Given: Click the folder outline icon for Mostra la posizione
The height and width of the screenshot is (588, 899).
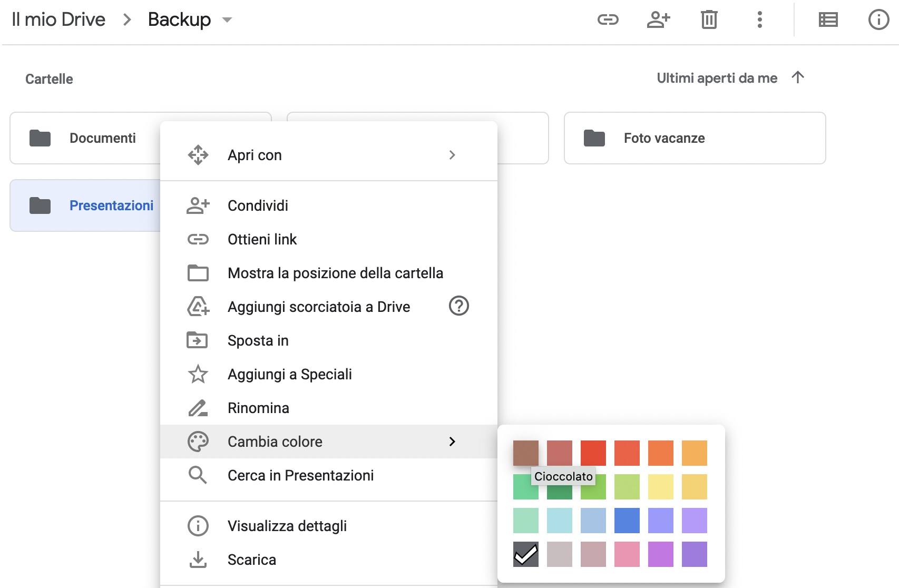Looking at the screenshot, I should point(198,273).
